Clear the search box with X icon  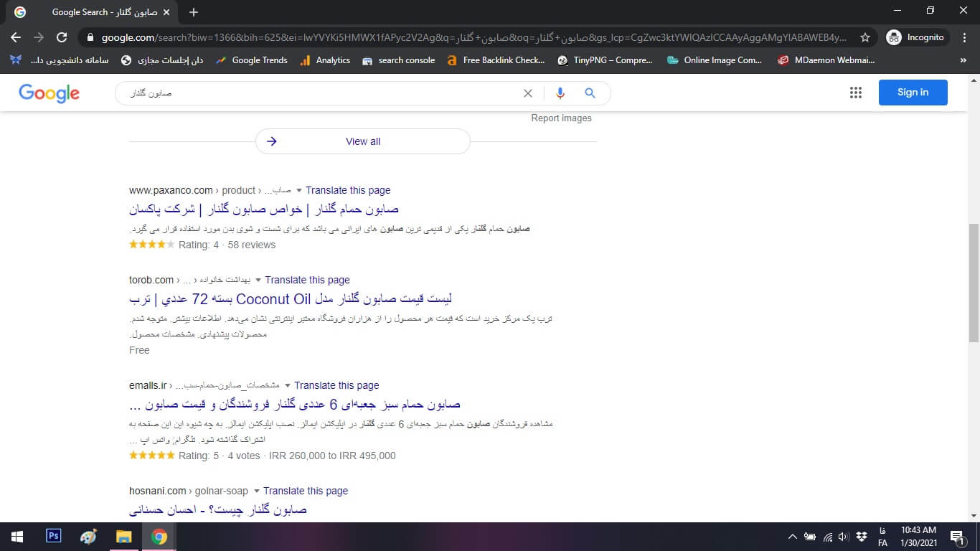point(528,93)
